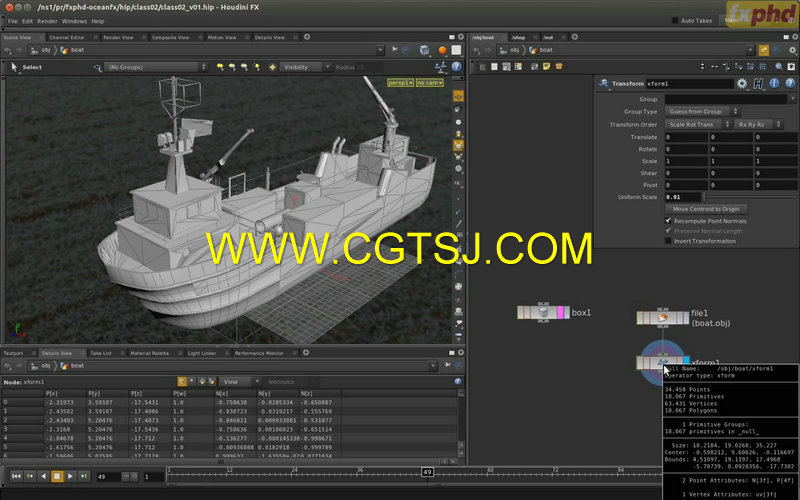
Task: Toggle the grid snapping icon in network toolbar
Action: (x=763, y=66)
